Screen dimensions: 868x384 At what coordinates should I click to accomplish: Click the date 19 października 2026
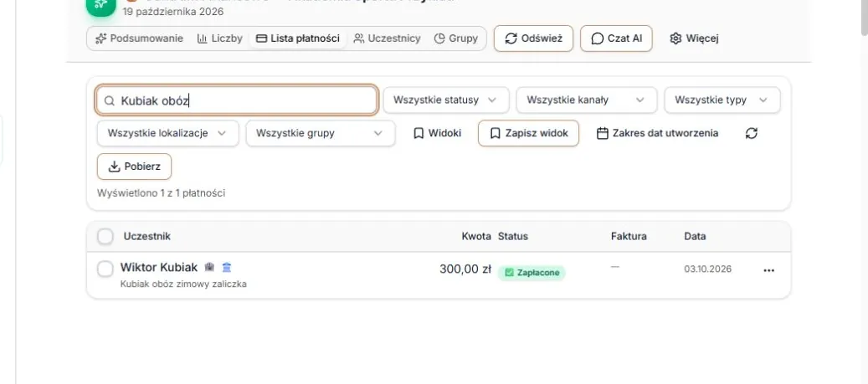coord(173,11)
